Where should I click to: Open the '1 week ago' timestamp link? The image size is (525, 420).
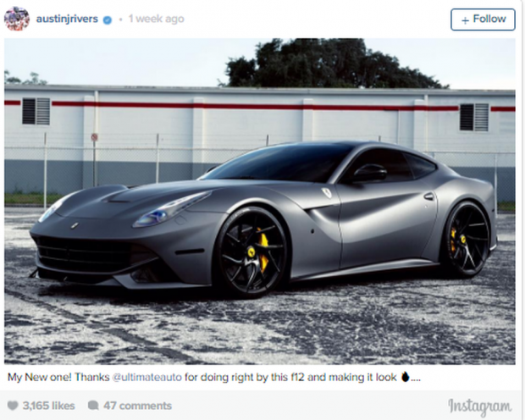pyautogui.click(x=157, y=19)
